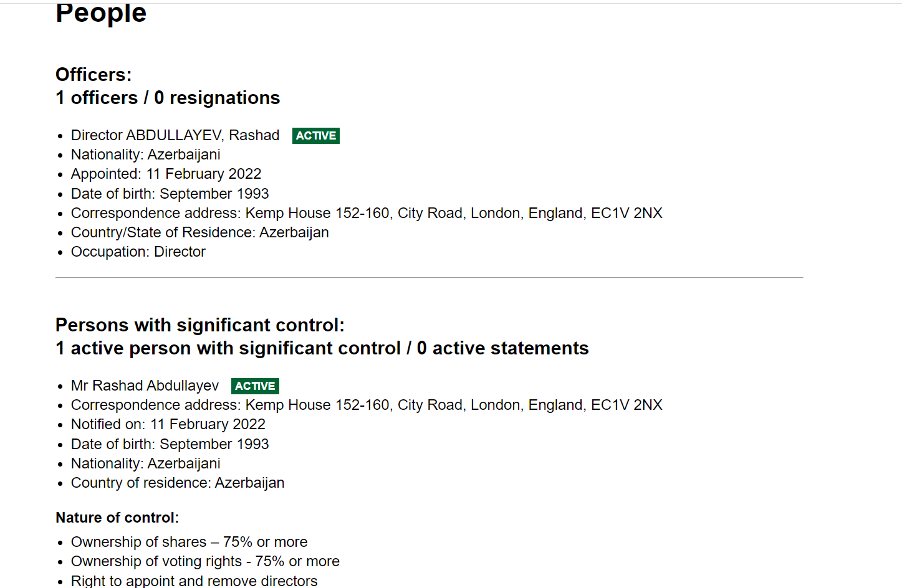Click the officer's Correspondence address under Occupation's section
This screenshot has height=588, width=902.
tap(366, 213)
